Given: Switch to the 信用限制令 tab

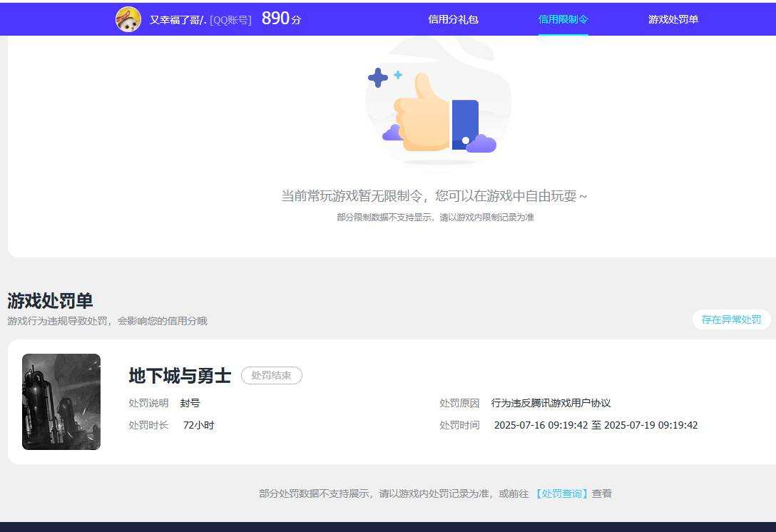Looking at the screenshot, I should tap(563, 19).
